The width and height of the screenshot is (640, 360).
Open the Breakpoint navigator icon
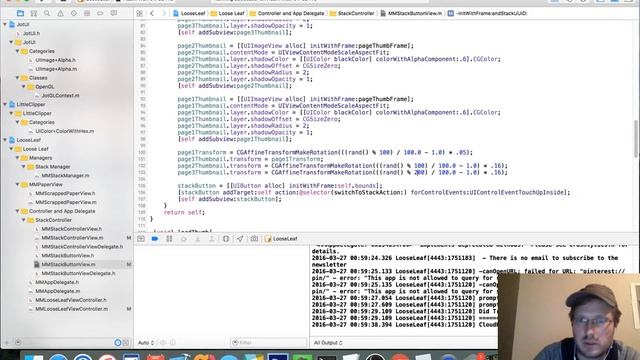pos(100,13)
